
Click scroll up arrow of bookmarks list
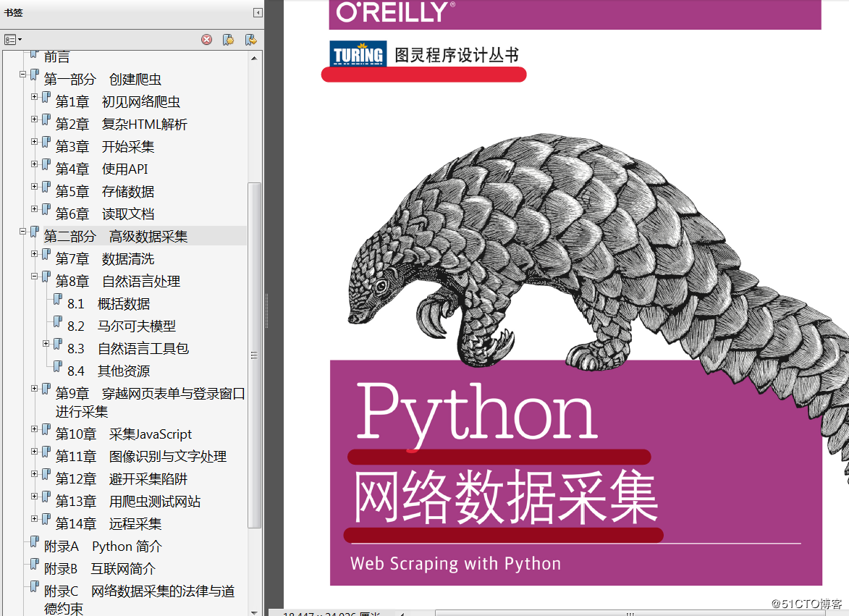point(255,58)
